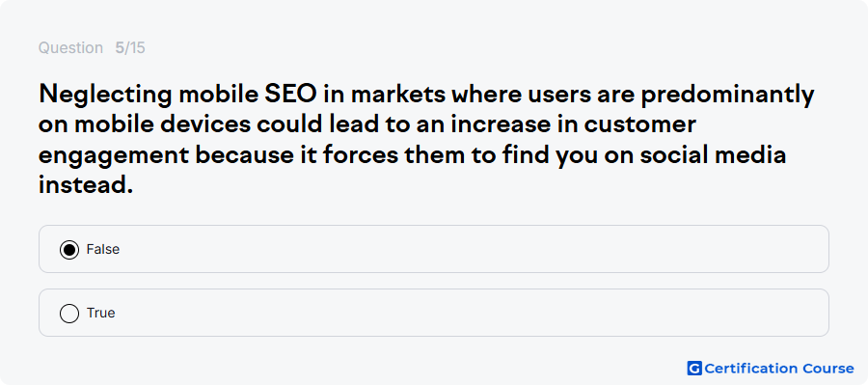Select the True radio button
This screenshot has width=868, height=385.
[69, 314]
